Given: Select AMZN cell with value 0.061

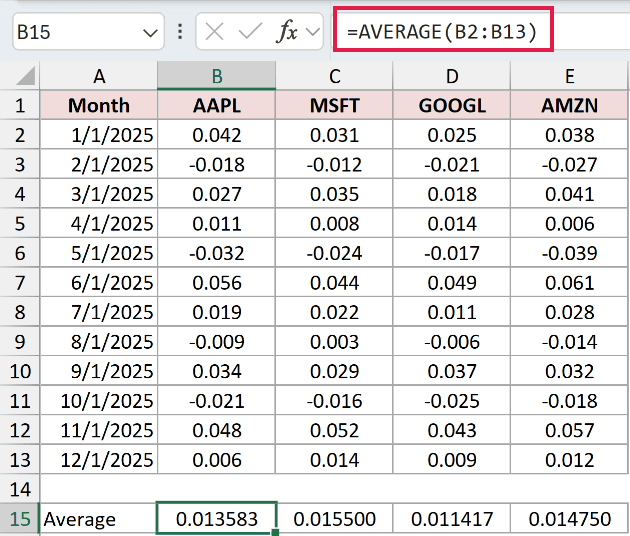Looking at the screenshot, I should 569,283.
